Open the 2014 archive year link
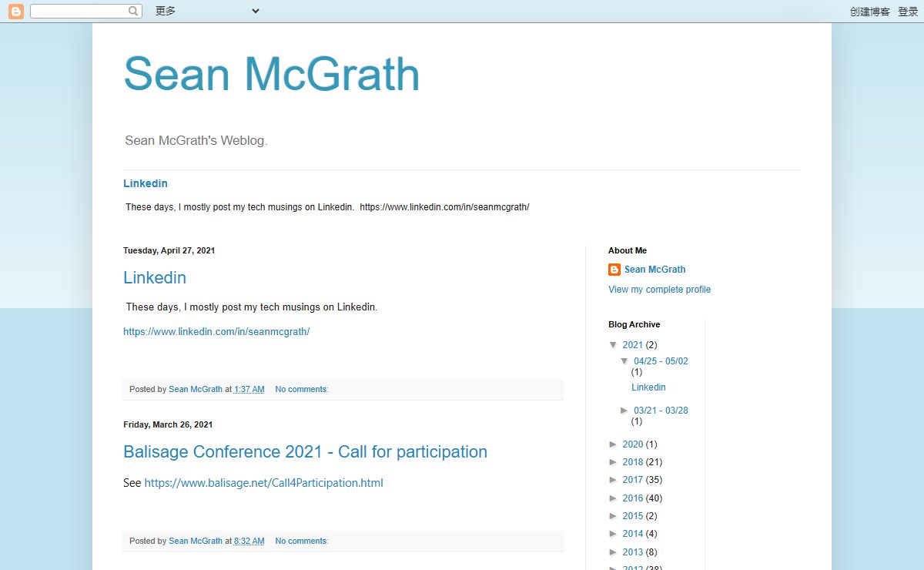This screenshot has width=924, height=570. tap(632, 534)
